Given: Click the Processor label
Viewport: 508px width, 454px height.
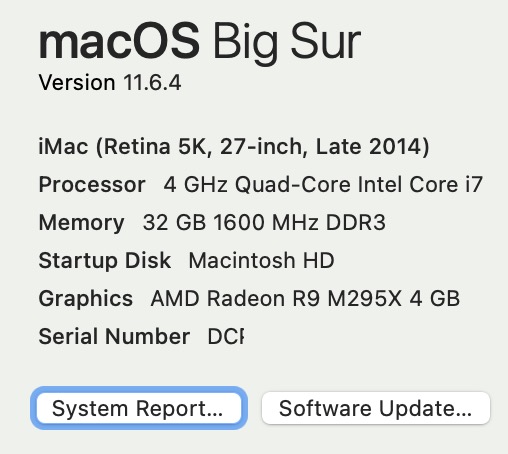Looking at the screenshot, I should pos(92,184).
